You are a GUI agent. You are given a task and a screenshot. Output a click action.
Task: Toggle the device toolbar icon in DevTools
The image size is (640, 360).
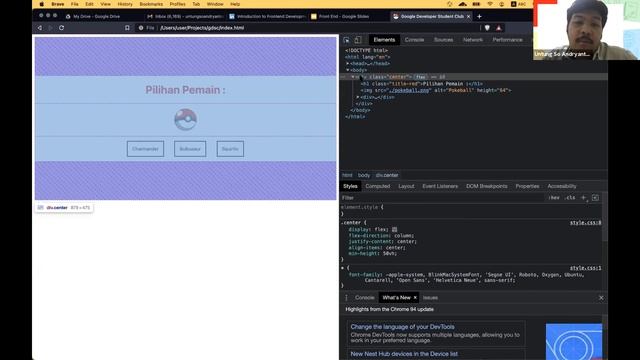tap(358, 40)
